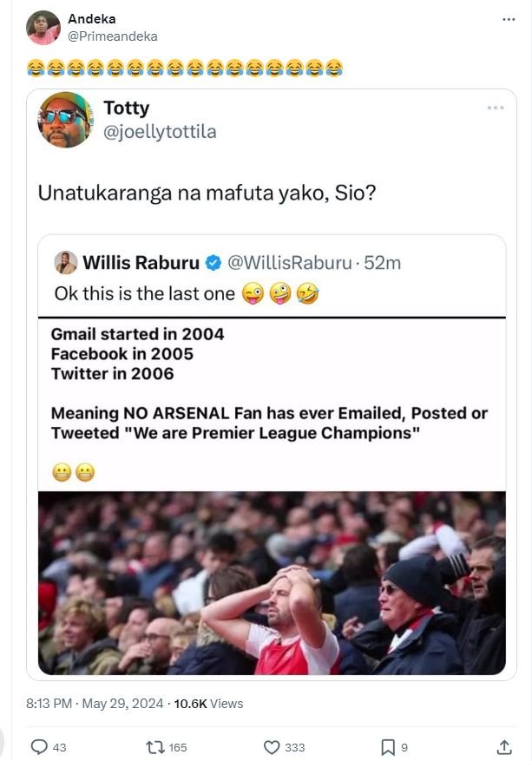Open the more options menu on Totty's tweet
The image size is (532, 761).
[497, 106]
